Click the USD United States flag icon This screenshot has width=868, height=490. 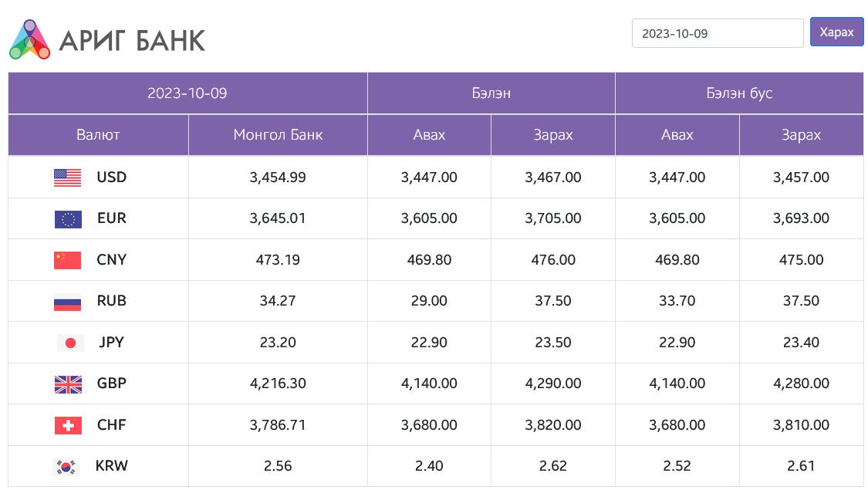click(67, 177)
